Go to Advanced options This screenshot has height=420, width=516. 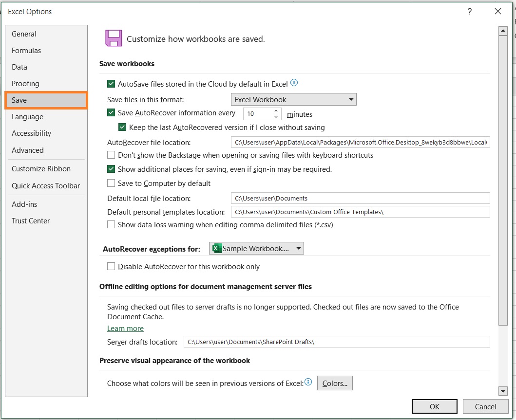(x=46, y=150)
